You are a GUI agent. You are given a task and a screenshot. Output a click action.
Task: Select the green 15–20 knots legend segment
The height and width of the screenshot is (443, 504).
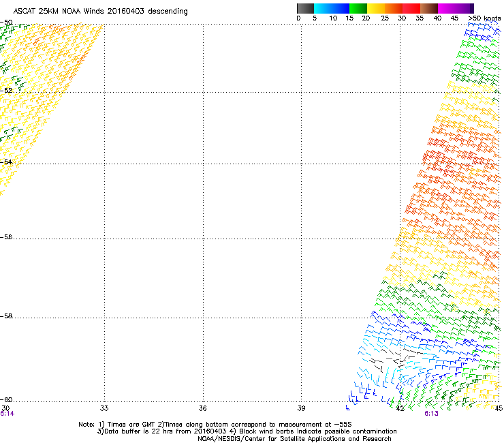point(358,8)
